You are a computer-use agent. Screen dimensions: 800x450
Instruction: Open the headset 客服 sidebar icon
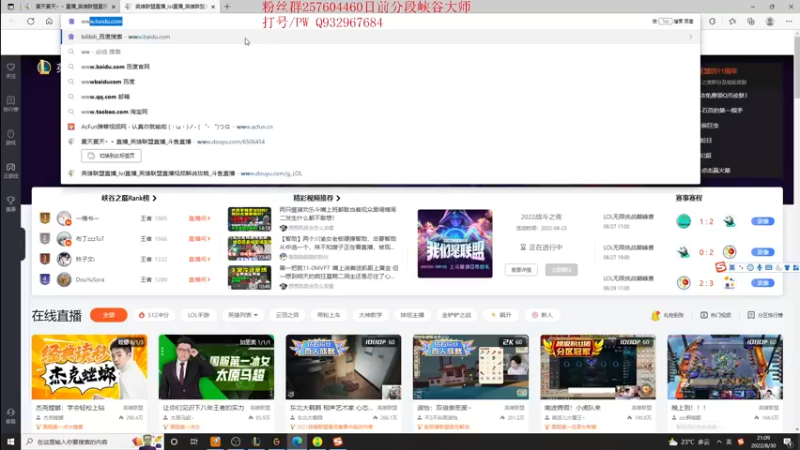(11, 416)
